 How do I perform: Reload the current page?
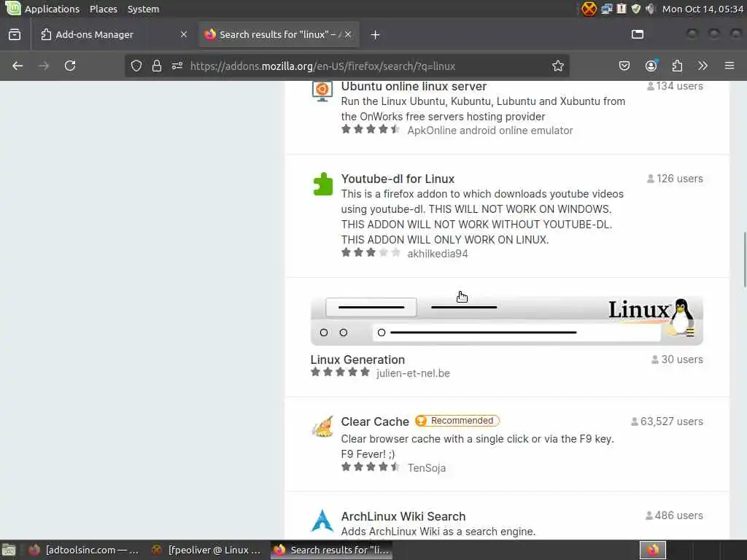pyautogui.click(x=70, y=66)
